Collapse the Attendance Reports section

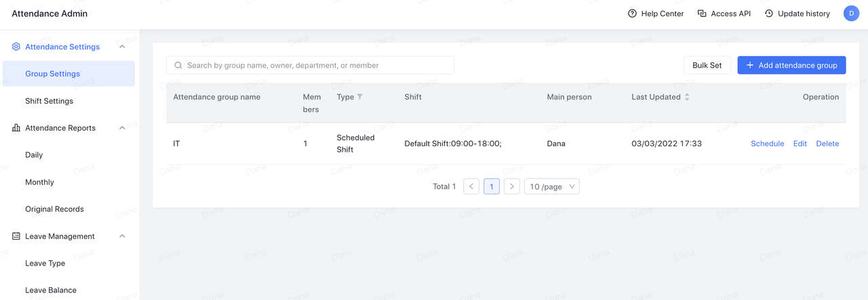click(x=122, y=128)
